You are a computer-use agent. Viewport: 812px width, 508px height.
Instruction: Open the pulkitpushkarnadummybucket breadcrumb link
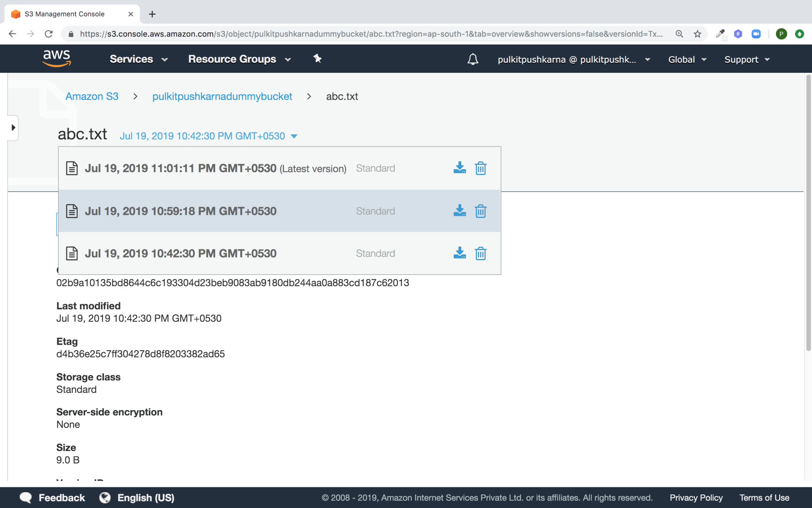(x=222, y=96)
